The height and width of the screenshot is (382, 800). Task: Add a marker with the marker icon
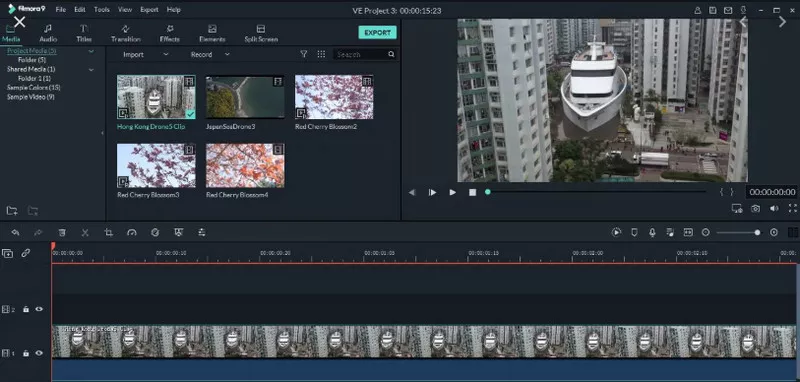[x=634, y=233]
